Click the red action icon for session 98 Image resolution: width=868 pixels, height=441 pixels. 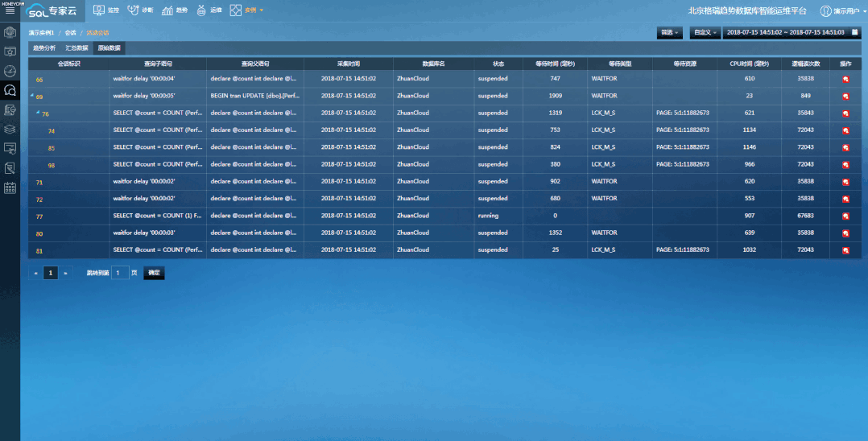pos(845,165)
